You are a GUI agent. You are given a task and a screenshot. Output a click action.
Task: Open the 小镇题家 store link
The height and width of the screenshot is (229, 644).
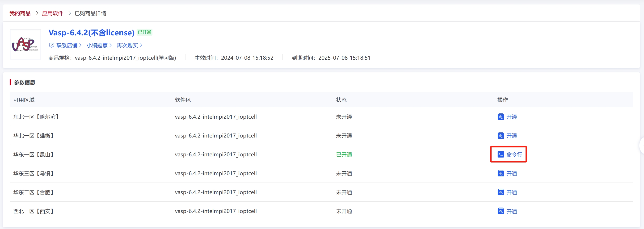click(97, 45)
